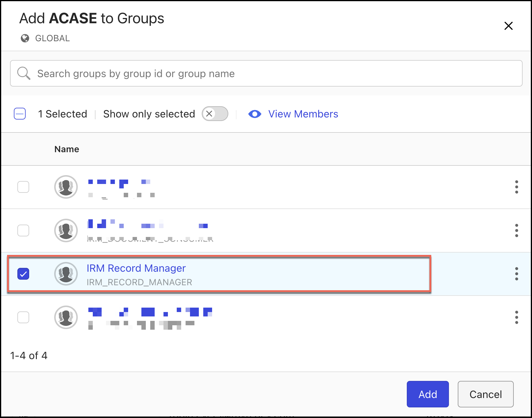
Task: Check the first group's checkbox
Action: pos(23,187)
